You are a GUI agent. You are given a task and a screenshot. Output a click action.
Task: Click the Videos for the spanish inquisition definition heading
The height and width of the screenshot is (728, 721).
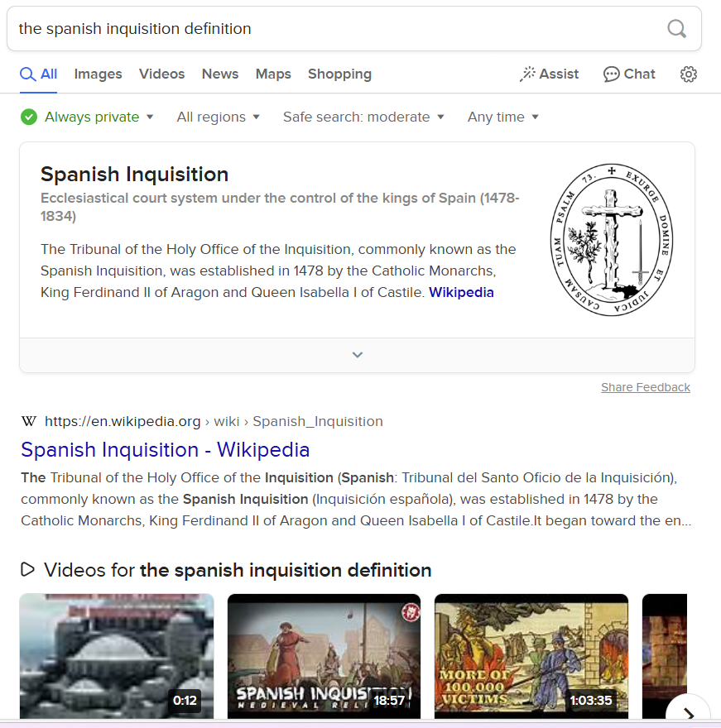238,570
